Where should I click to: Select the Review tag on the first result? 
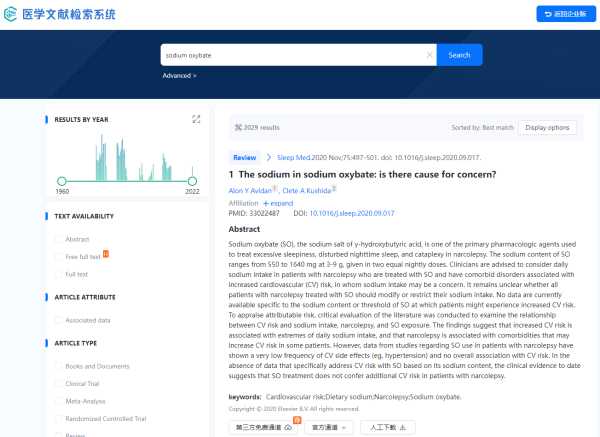pyautogui.click(x=245, y=158)
